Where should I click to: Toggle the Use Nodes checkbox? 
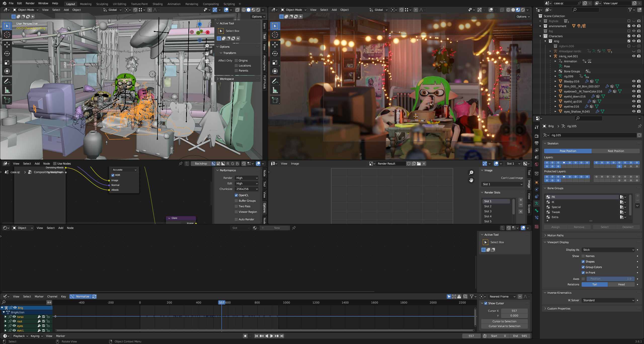coord(55,164)
